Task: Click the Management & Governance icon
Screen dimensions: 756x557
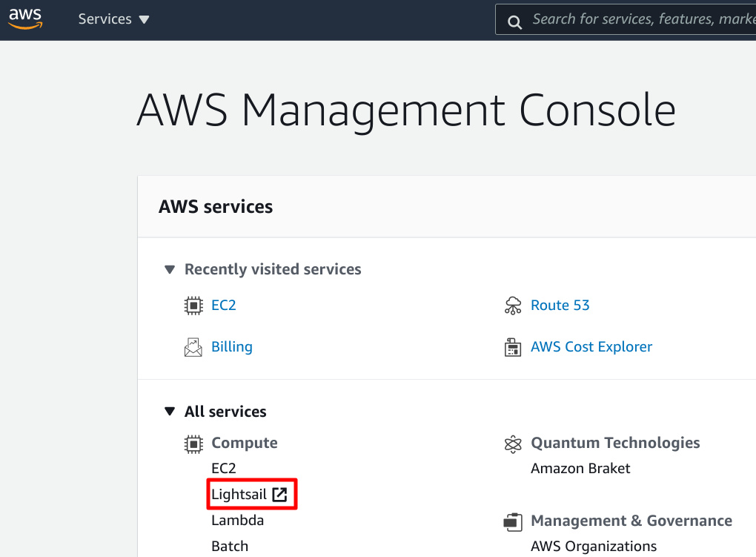Action: [x=513, y=521]
